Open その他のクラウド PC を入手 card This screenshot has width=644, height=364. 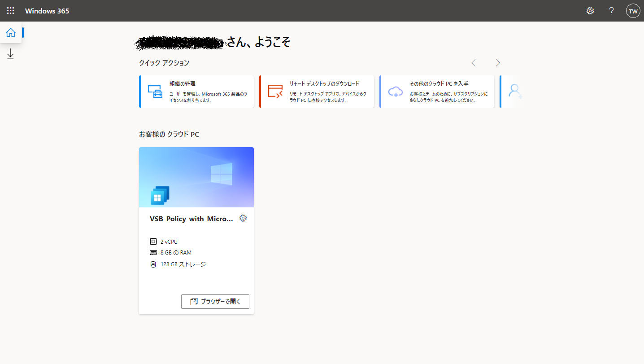[x=437, y=92]
